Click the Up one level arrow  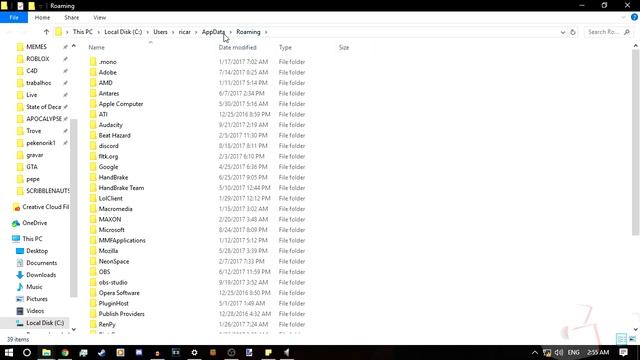(x=46, y=32)
